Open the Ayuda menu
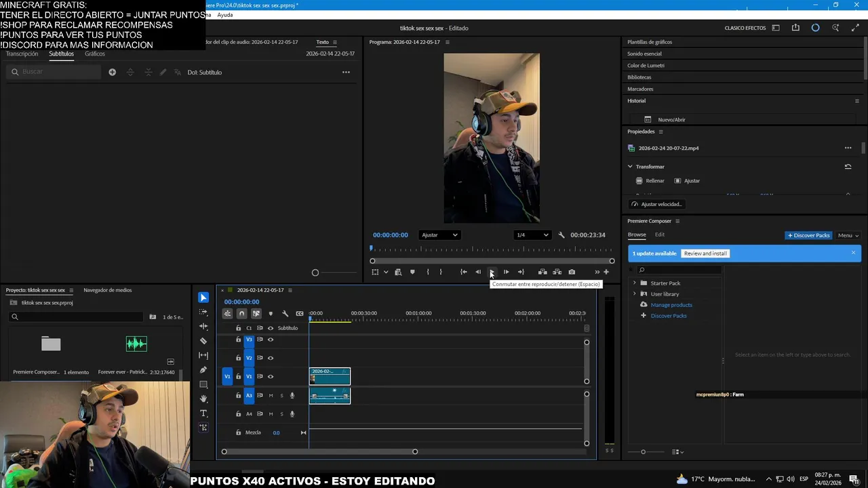Viewport: 868px width, 488px height. coord(225,15)
